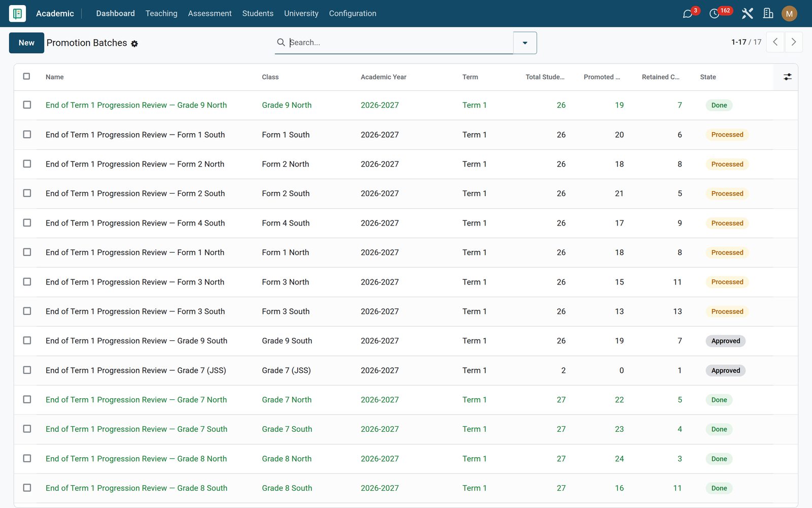This screenshot has height=508, width=812.
Task: Select the Form 3 North row checkbox
Action: (27, 281)
